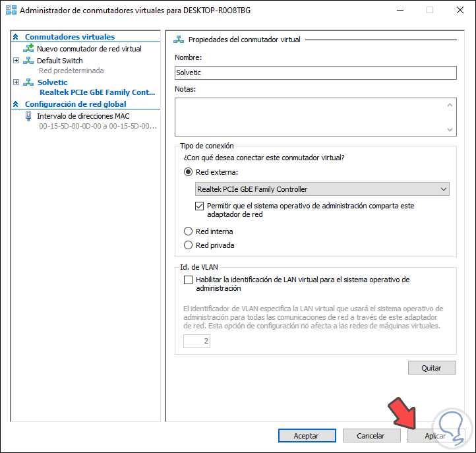The image size is (476, 453).
Task: Uncheck the management OS adapter sharing checkbox
Action: click(x=200, y=206)
